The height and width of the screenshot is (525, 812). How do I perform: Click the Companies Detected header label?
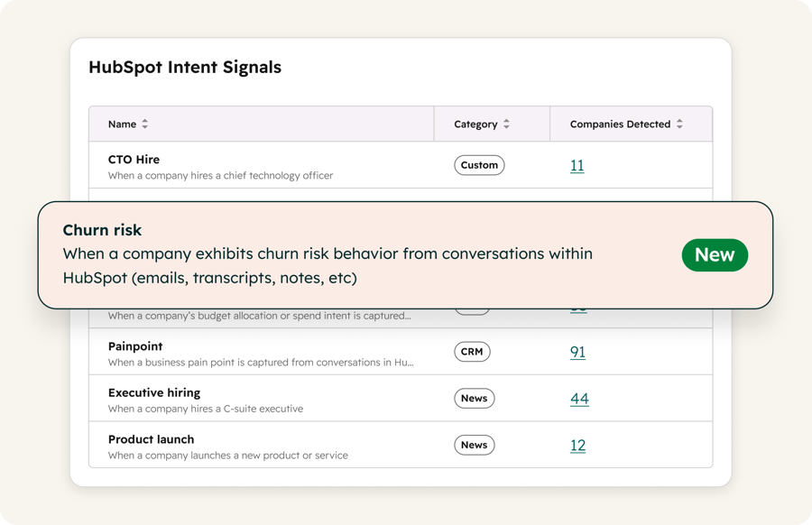(620, 124)
